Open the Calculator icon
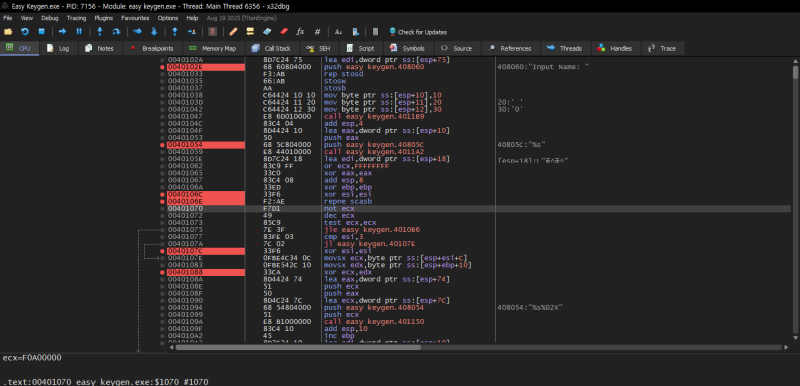Viewport: 800px width, 386px height. pos(376,32)
